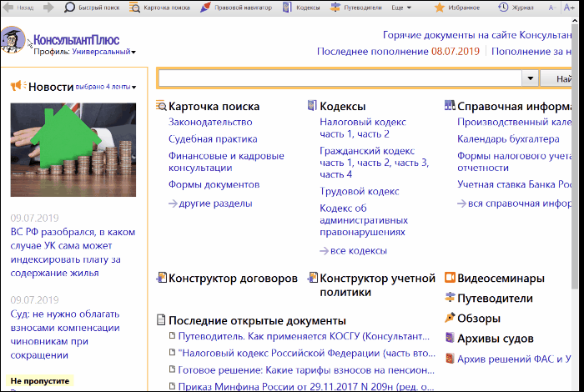Open Quick search magnifier icon
The height and width of the screenshot is (392, 584).
(69, 7)
